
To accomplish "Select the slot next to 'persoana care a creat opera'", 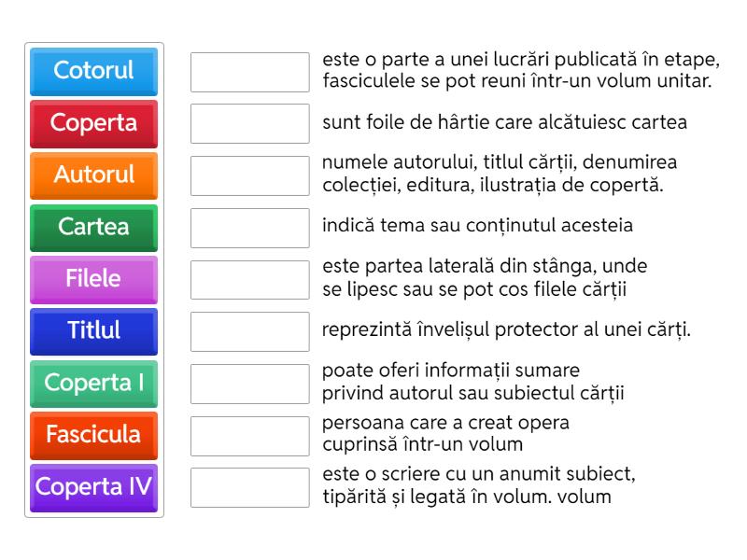I will coord(249,435).
